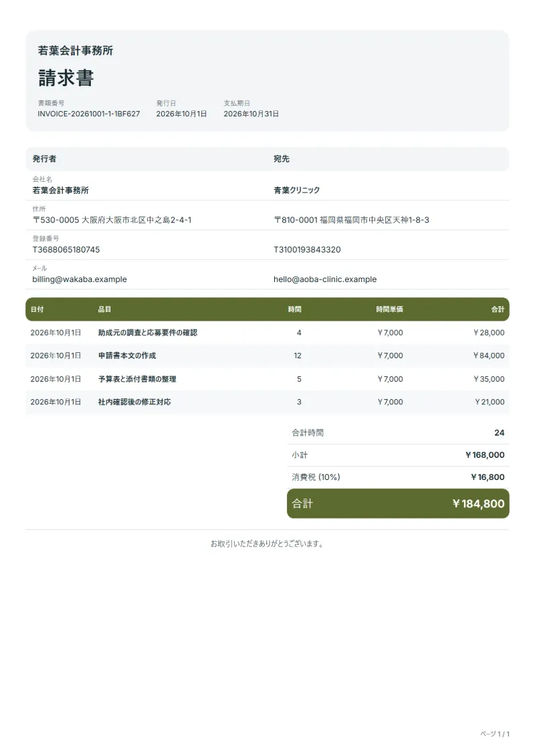Click hours value 12 for 申請書本文の作成

pos(298,356)
